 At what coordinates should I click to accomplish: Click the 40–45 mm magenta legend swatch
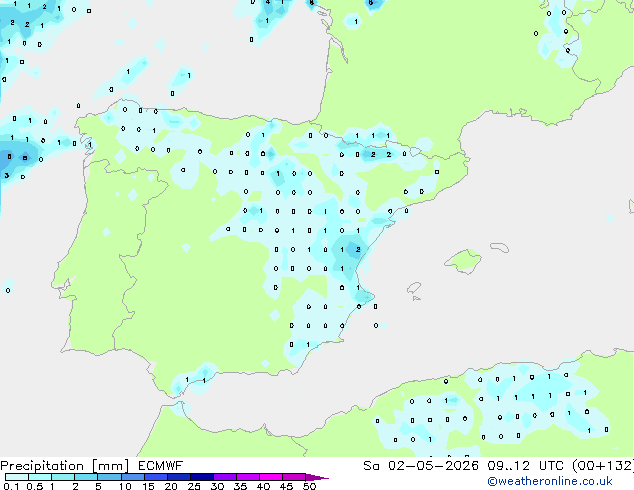(x=271, y=477)
